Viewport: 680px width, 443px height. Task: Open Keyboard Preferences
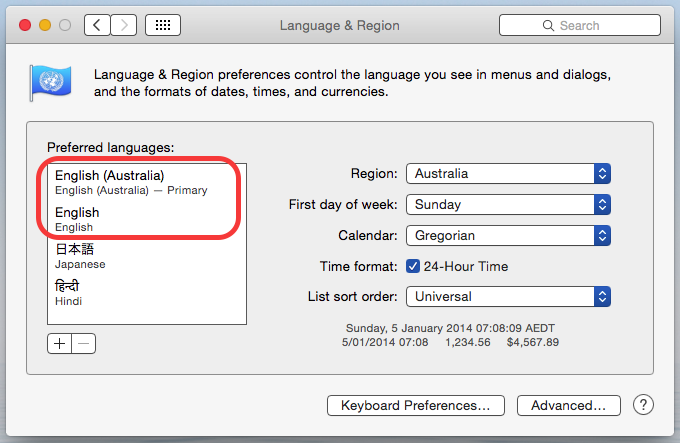(415, 405)
